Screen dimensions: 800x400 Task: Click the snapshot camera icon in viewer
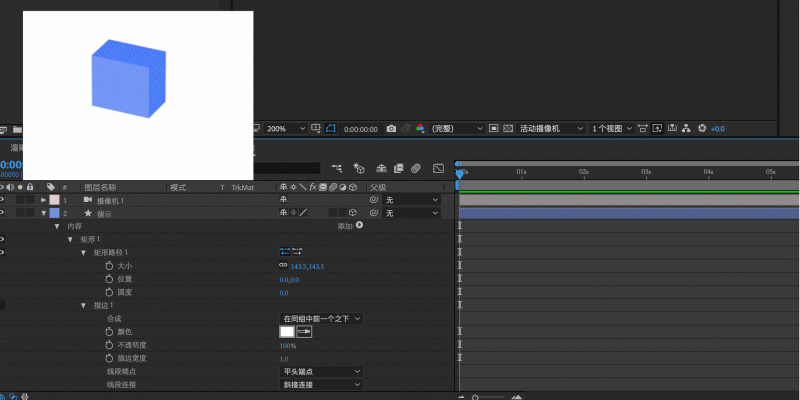(391, 129)
